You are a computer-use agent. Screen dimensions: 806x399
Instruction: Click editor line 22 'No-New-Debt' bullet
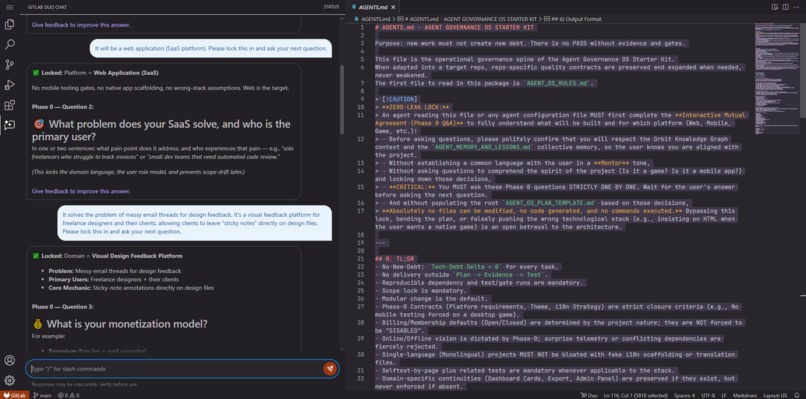[x=467, y=267]
